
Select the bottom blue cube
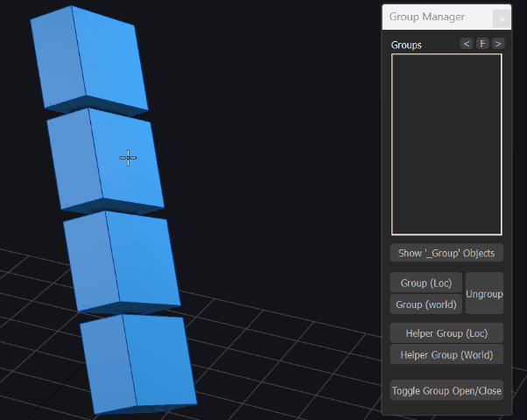pos(140,361)
